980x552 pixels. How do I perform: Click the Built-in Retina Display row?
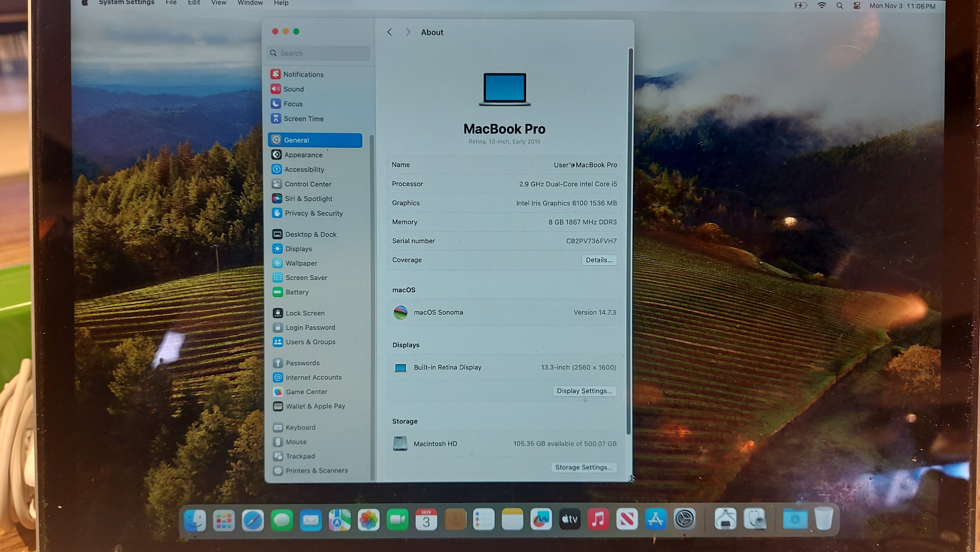tap(505, 368)
